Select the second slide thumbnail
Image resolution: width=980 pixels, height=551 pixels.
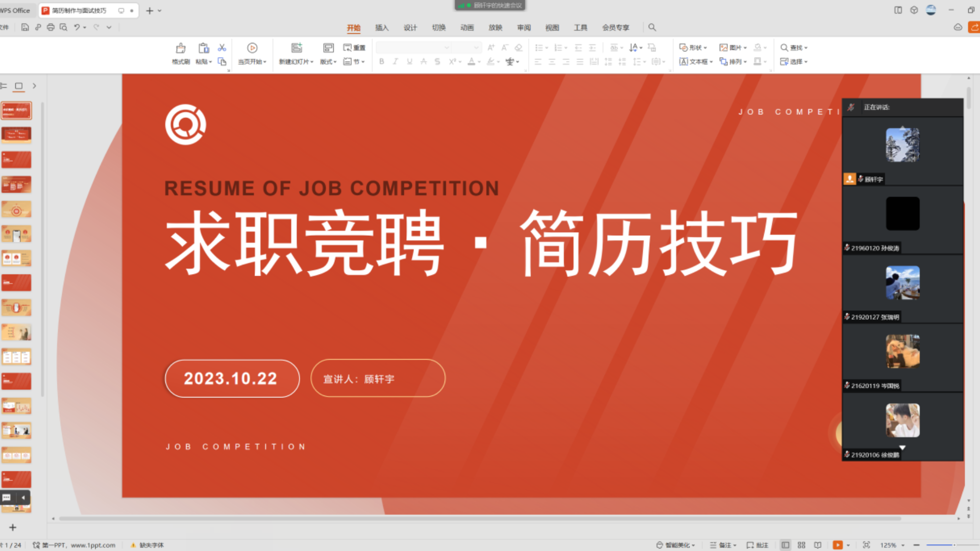(16, 135)
